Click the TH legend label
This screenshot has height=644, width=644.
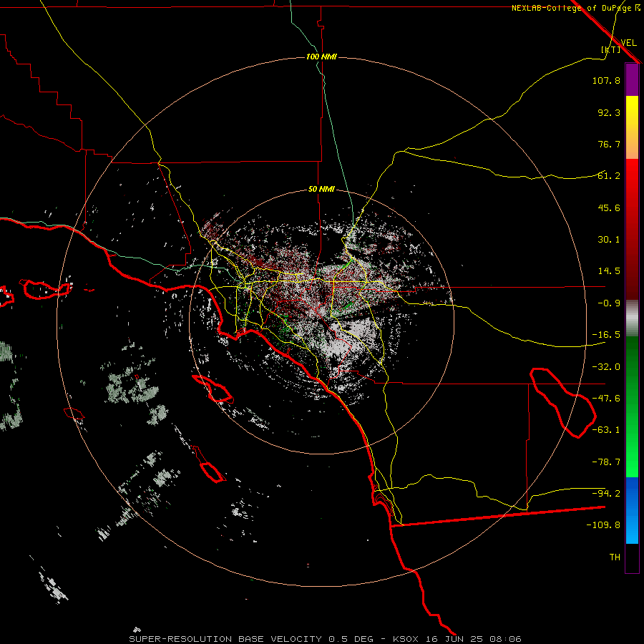615,557
